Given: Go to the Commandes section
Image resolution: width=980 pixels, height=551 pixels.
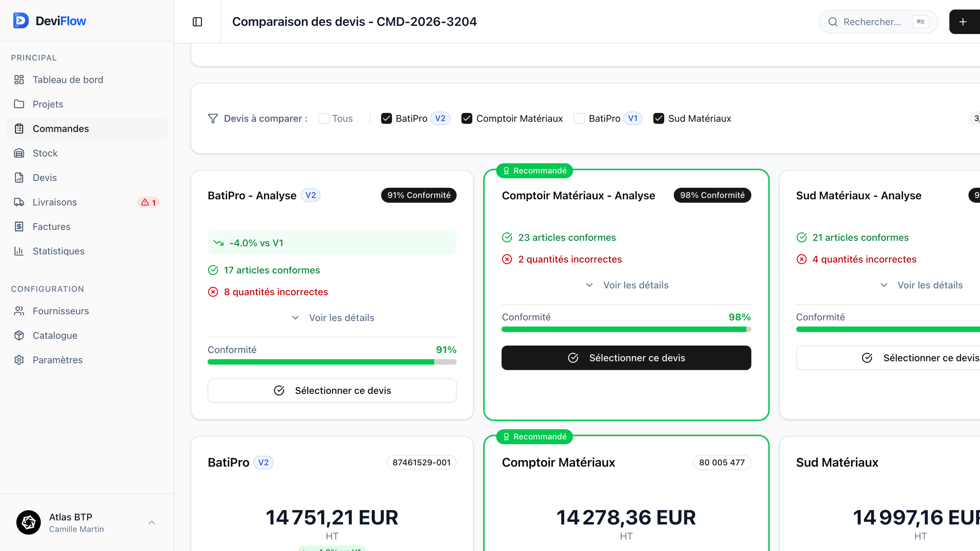Looking at the screenshot, I should (x=87, y=129).
